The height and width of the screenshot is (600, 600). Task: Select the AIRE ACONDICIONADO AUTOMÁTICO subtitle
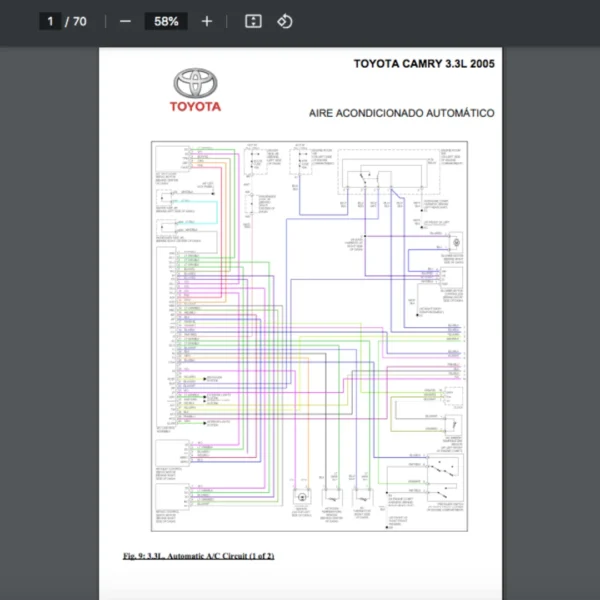tap(401, 113)
